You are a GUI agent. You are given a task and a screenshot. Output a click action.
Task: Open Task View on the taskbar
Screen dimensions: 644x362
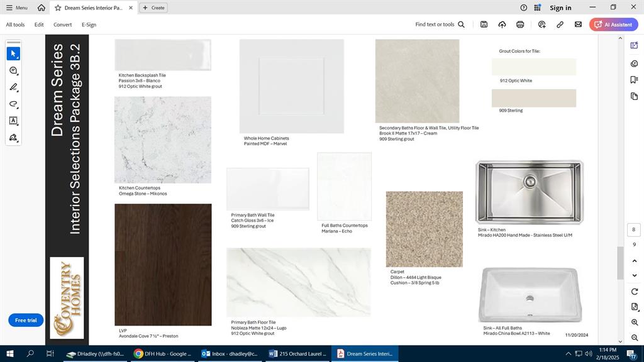(50, 353)
